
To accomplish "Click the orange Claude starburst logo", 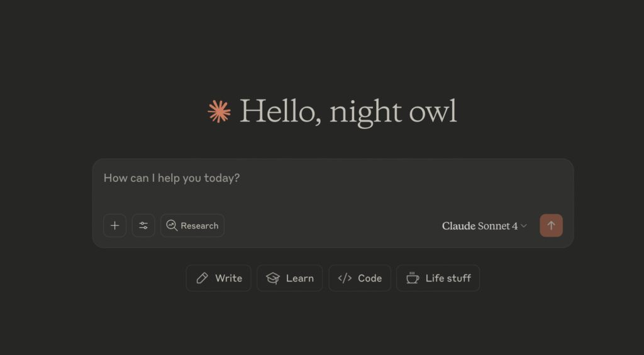I will click(x=219, y=111).
